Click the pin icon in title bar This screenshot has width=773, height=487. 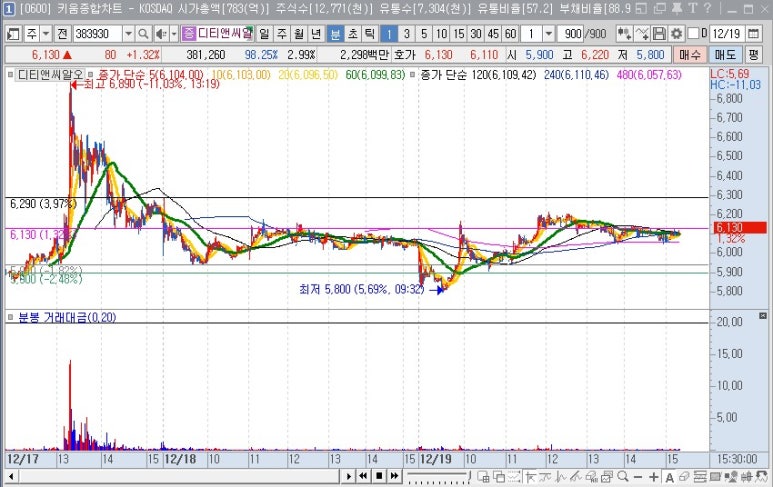pyautogui.click(x=677, y=8)
